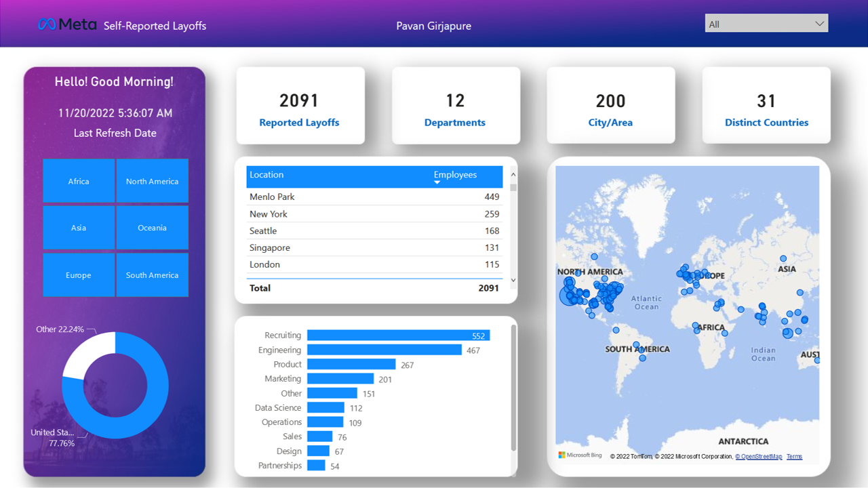Image resolution: width=868 pixels, height=488 pixels.
Task: Select the North America slicer tile
Action: point(152,181)
